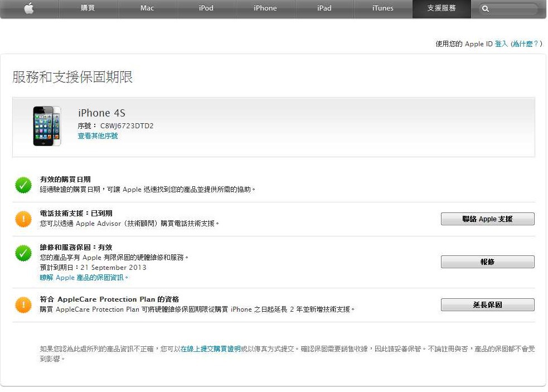Click 電話技術支援：已到期 heading
The width and height of the screenshot is (548, 392).
[x=76, y=214]
